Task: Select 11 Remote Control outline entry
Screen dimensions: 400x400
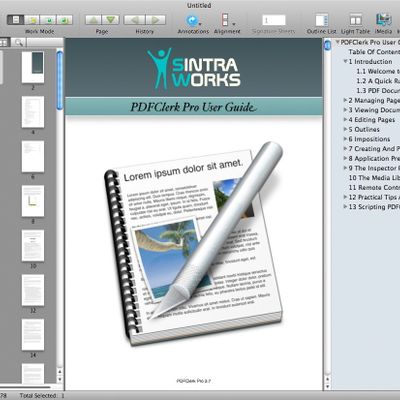Action: pyautogui.click(x=374, y=187)
